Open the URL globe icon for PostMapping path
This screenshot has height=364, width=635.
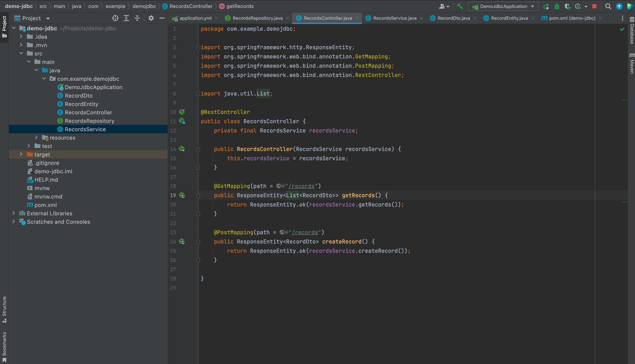click(x=283, y=232)
